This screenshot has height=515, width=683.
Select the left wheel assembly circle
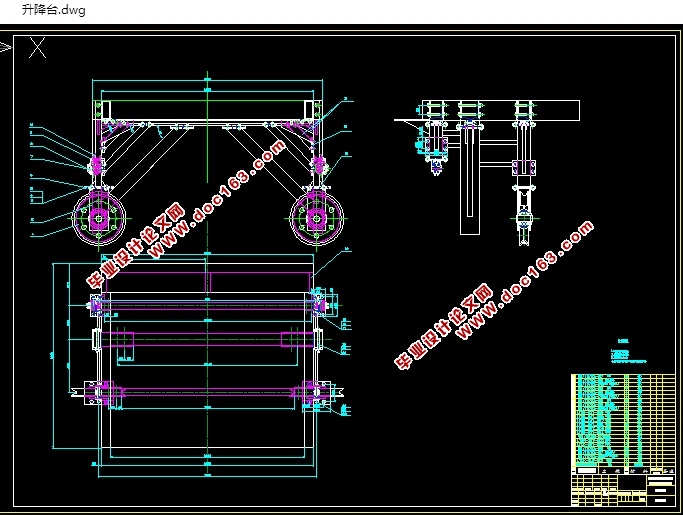[x=99, y=219]
